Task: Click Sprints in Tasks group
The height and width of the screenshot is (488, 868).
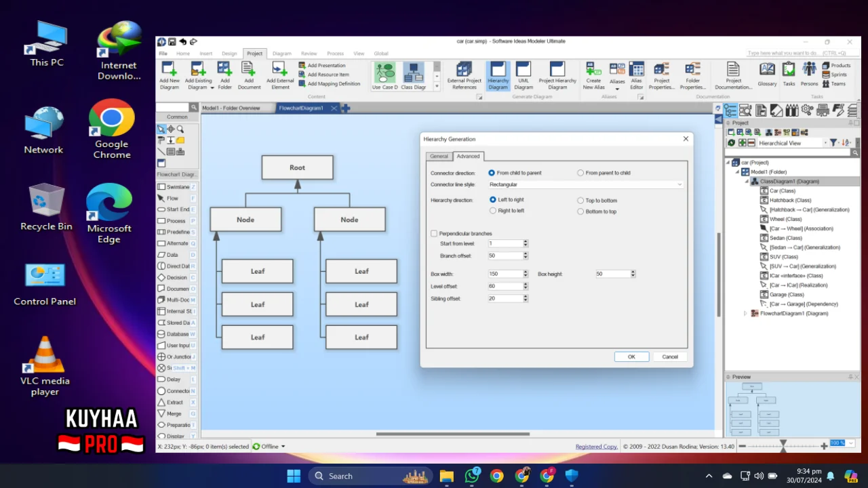Action: (x=835, y=75)
